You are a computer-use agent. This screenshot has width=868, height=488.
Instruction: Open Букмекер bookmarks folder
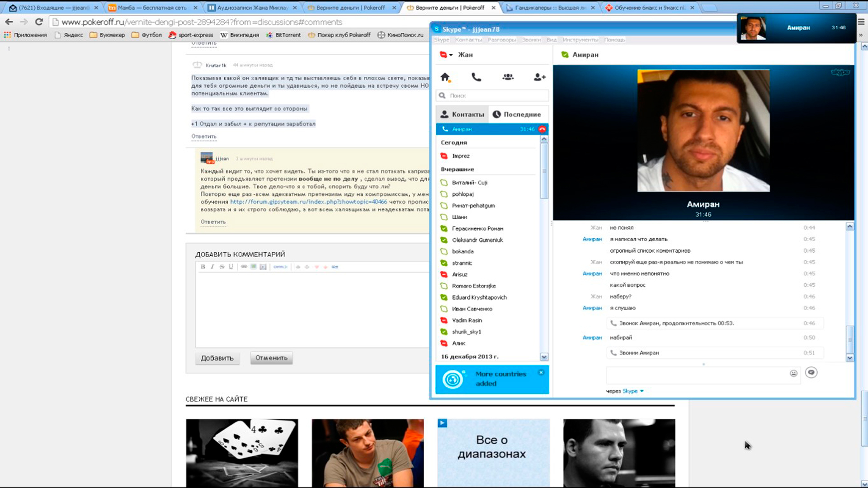[x=107, y=35]
